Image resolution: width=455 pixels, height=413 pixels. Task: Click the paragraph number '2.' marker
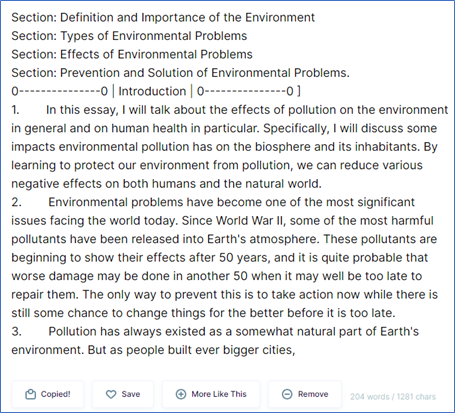point(16,202)
